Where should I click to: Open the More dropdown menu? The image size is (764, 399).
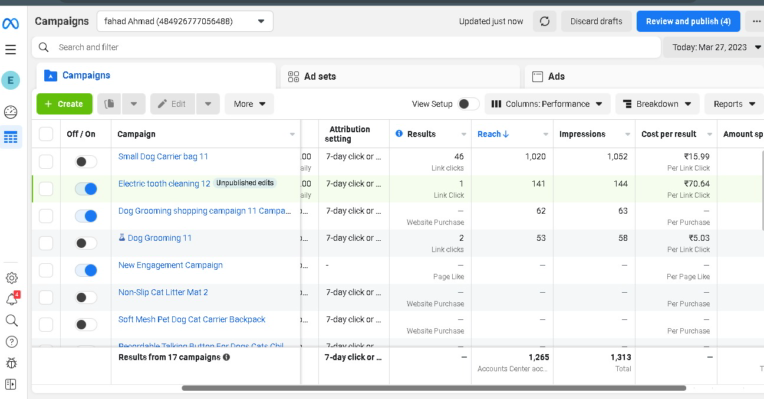(249, 104)
